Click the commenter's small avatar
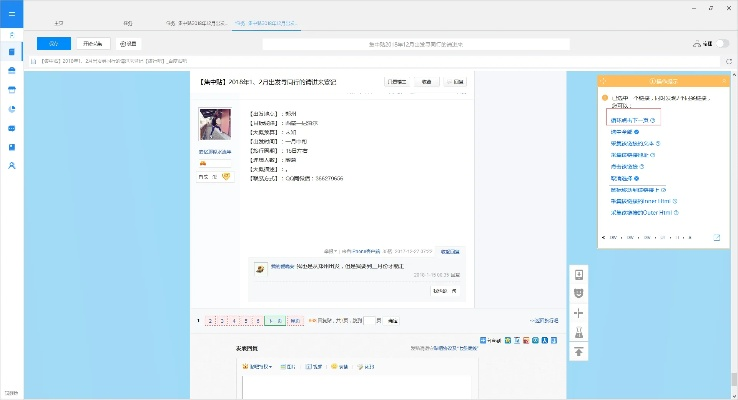Image resolution: width=738 pixels, height=400 pixels. [260, 269]
